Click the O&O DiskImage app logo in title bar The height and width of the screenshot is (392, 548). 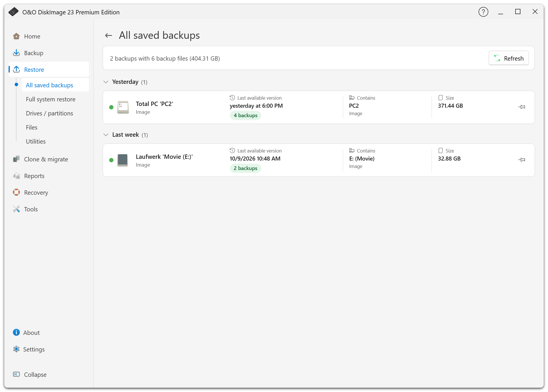[13, 12]
